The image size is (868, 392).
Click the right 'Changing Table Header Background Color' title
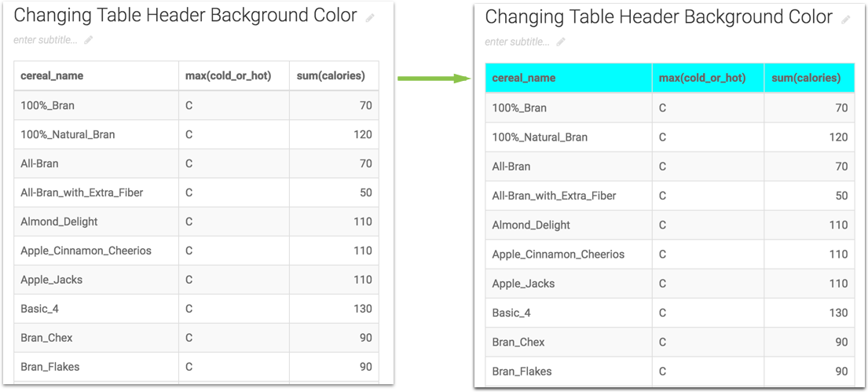pos(658,17)
